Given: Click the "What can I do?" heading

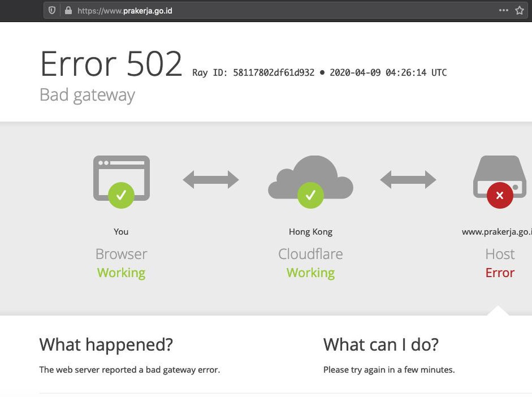Looking at the screenshot, I should 381,344.
